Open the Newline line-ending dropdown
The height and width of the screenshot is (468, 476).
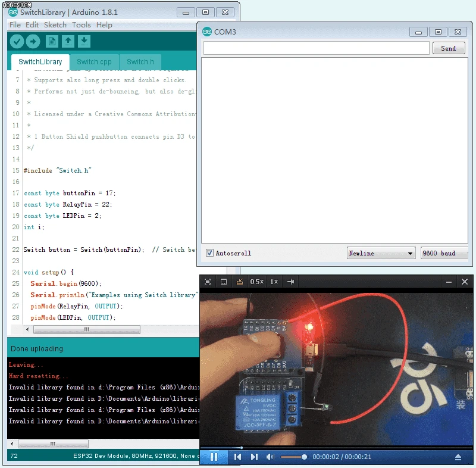[x=381, y=252]
